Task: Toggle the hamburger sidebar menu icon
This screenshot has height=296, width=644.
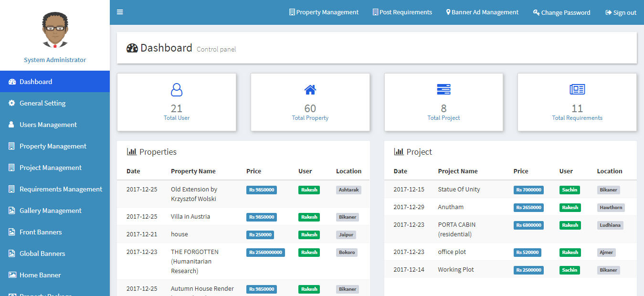Action: (x=120, y=12)
